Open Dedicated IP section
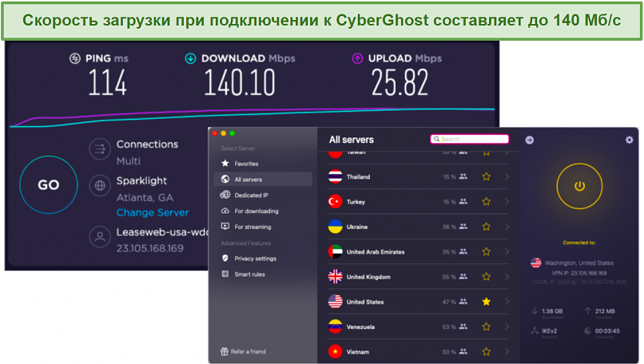The height and width of the screenshot is (364, 644). pyautogui.click(x=263, y=195)
